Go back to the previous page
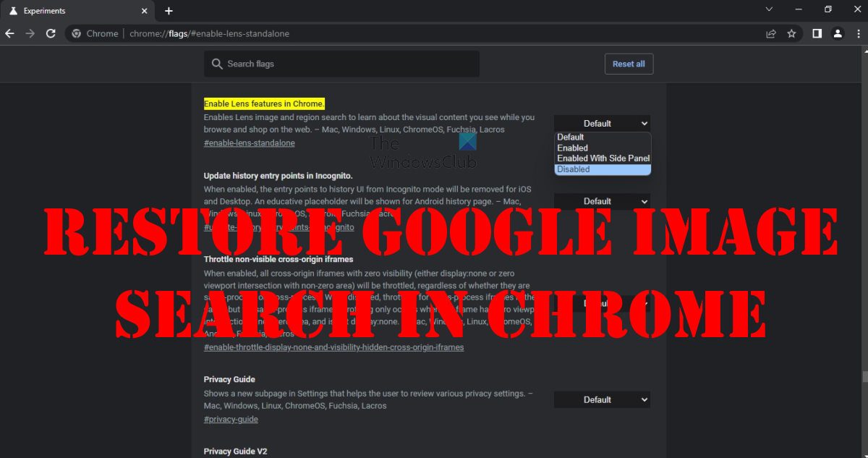This screenshot has height=458, width=868. pyautogui.click(x=9, y=33)
